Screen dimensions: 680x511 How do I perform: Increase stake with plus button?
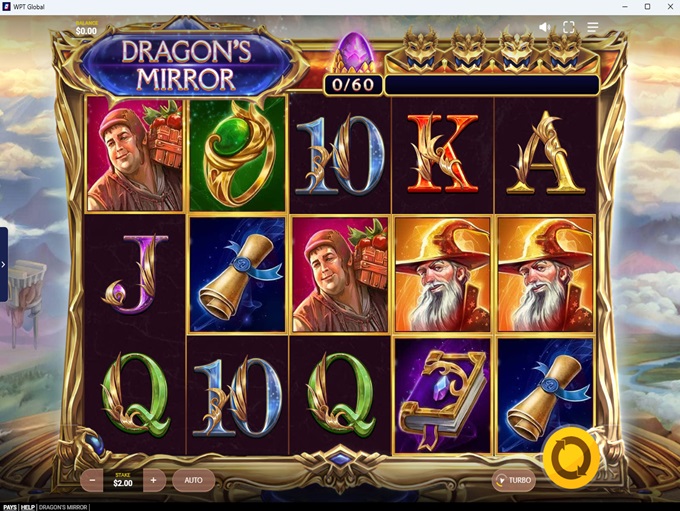154,480
